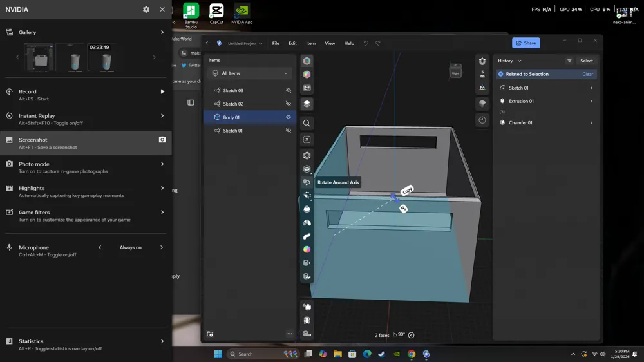Screen dimensions: 644x362
Task: Click the history clock icon in right viewport strip
Action: 482,120
